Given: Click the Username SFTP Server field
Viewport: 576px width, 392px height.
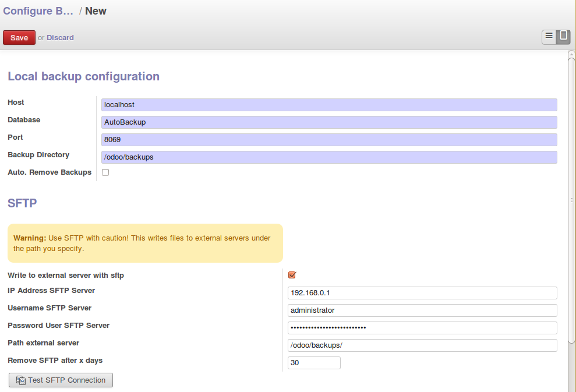Looking at the screenshot, I should point(422,310).
